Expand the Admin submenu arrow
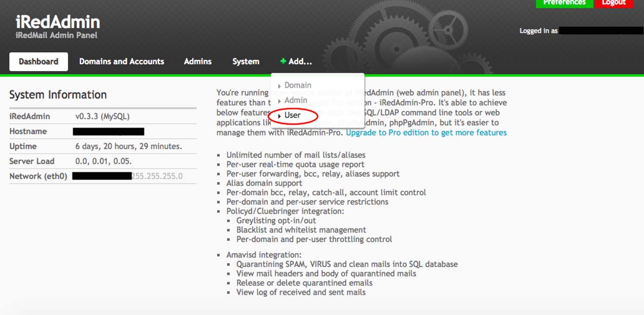Screen dimensions: 644x315 [x=279, y=100]
